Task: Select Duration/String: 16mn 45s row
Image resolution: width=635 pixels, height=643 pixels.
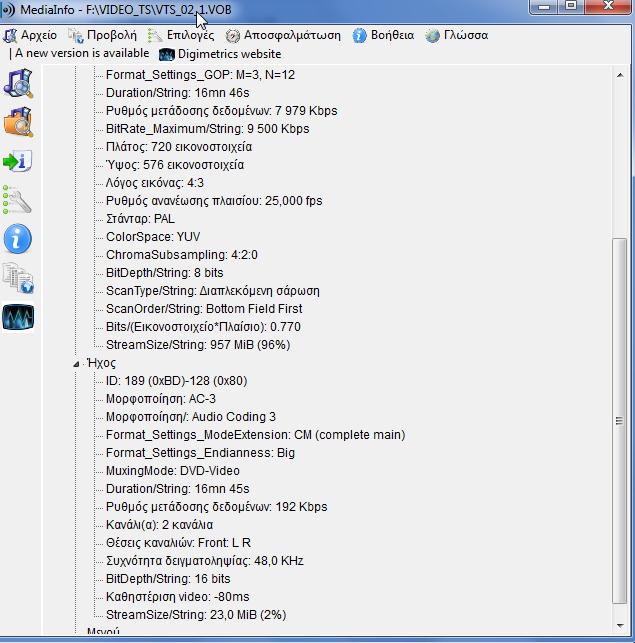Action: 177,489
